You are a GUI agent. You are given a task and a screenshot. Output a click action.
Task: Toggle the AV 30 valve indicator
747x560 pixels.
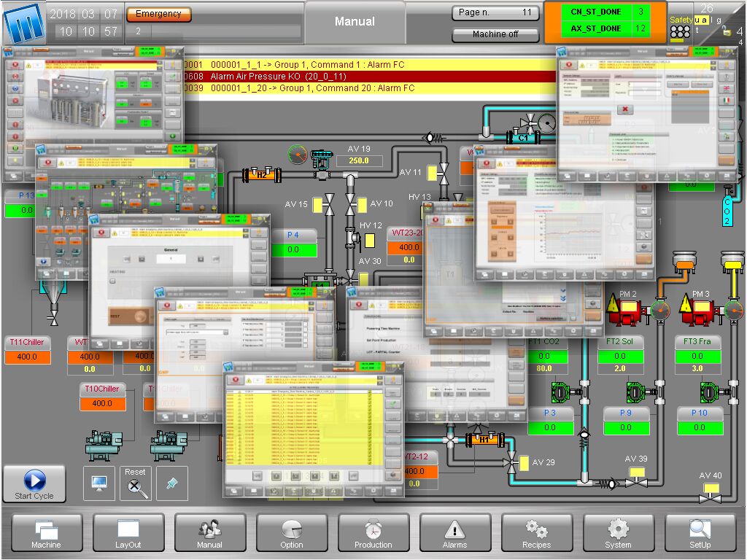tap(363, 279)
